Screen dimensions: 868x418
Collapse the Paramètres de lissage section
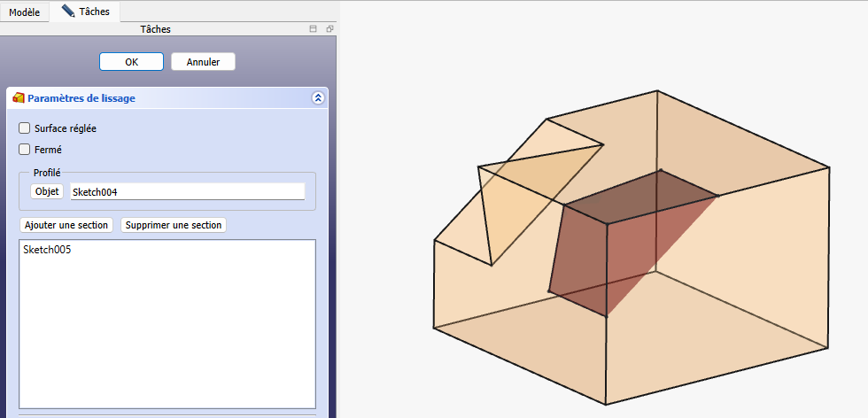coord(318,98)
